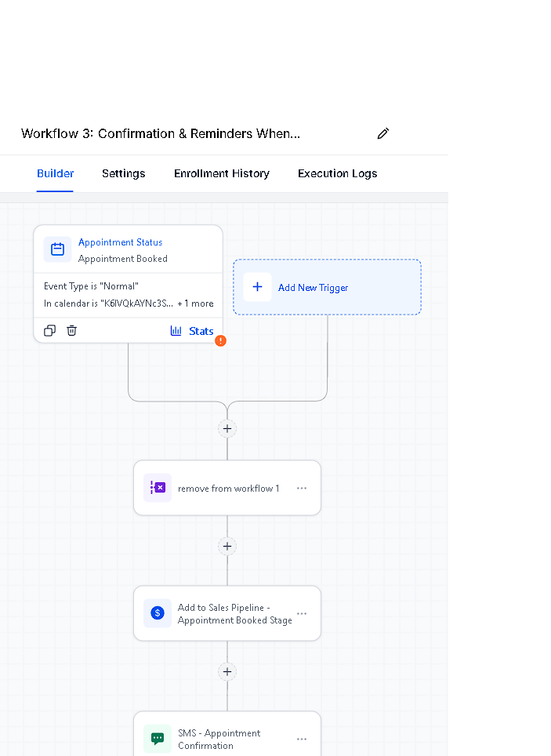Click the 'Workflow 3: Confirmation & Reminders' title
This screenshot has width=551, height=756.
click(x=161, y=133)
